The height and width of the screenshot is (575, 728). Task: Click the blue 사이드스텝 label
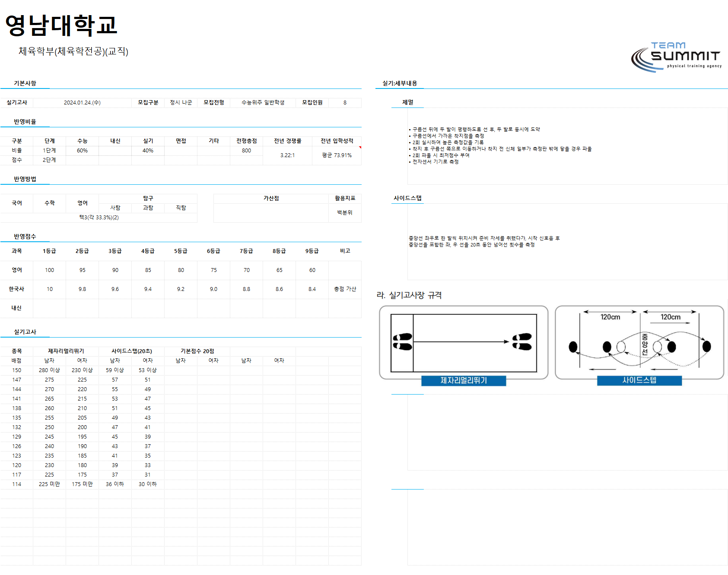click(x=639, y=380)
